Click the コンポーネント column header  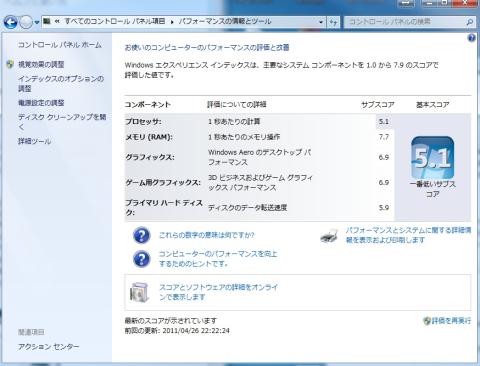148,105
